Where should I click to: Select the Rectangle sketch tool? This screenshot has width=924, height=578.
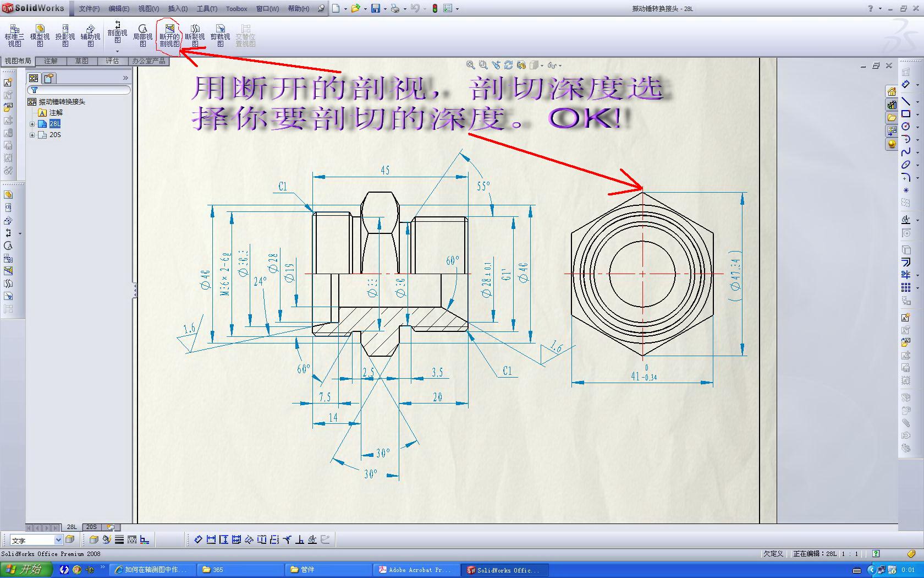[x=906, y=114]
